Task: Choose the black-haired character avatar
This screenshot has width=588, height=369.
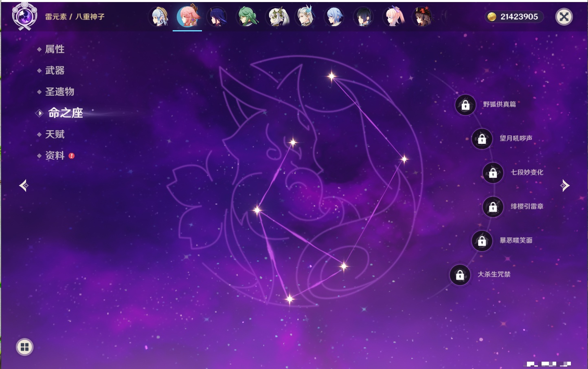Action: 364,17
